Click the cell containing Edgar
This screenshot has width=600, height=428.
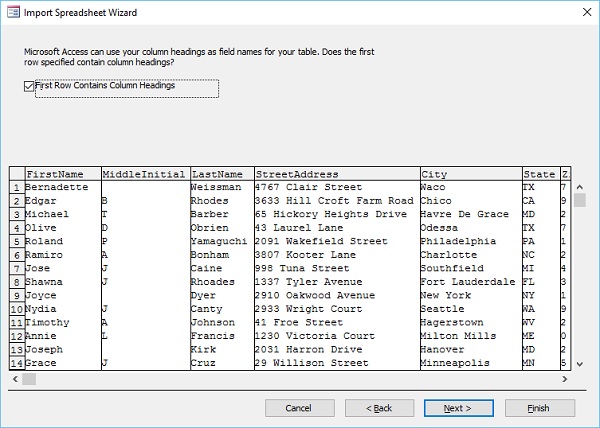click(63, 201)
